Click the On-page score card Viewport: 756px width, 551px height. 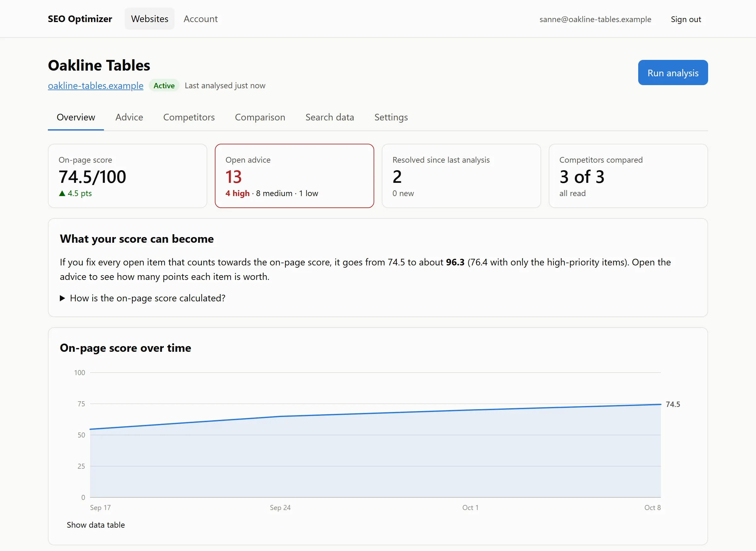(127, 176)
